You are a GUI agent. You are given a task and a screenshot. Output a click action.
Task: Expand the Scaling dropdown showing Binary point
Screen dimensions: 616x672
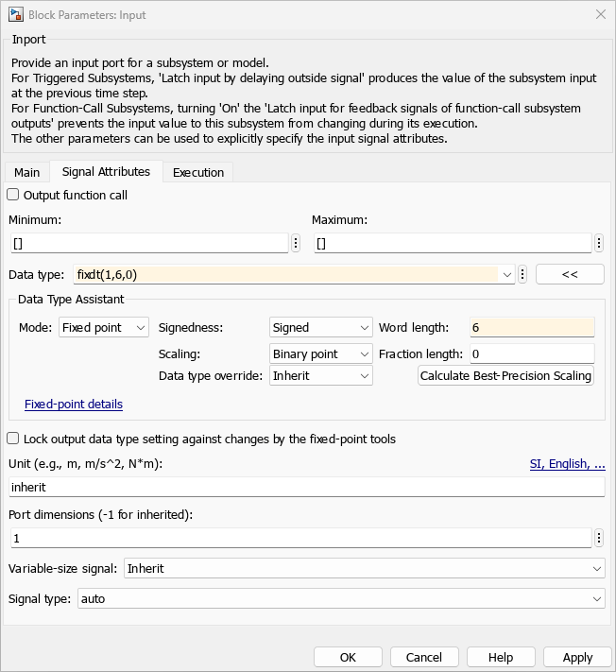coord(320,353)
